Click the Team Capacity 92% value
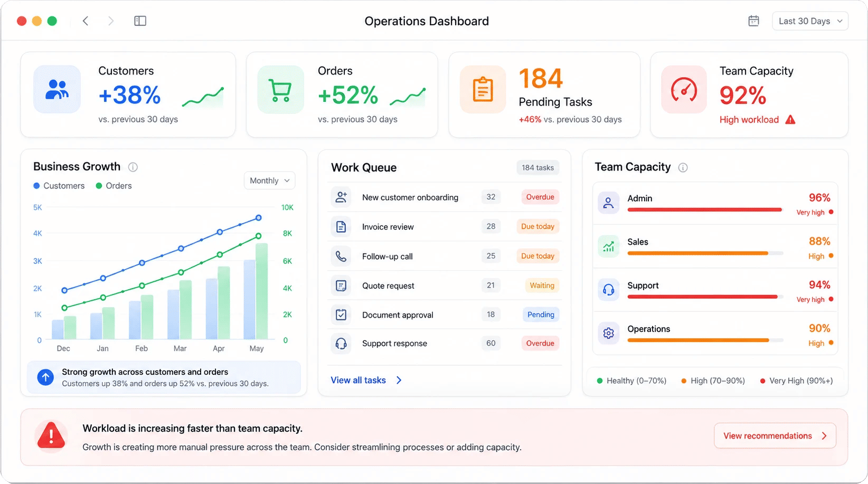The height and width of the screenshot is (484, 868). tap(743, 96)
